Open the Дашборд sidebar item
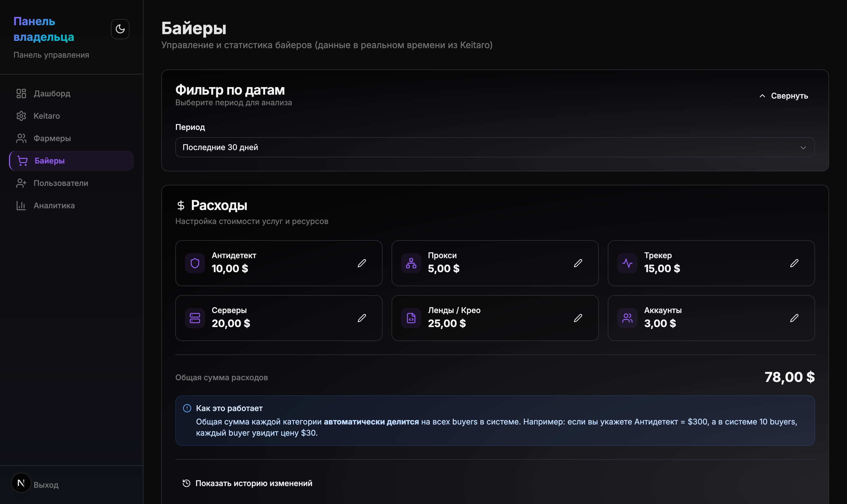 tap(71, 94)
